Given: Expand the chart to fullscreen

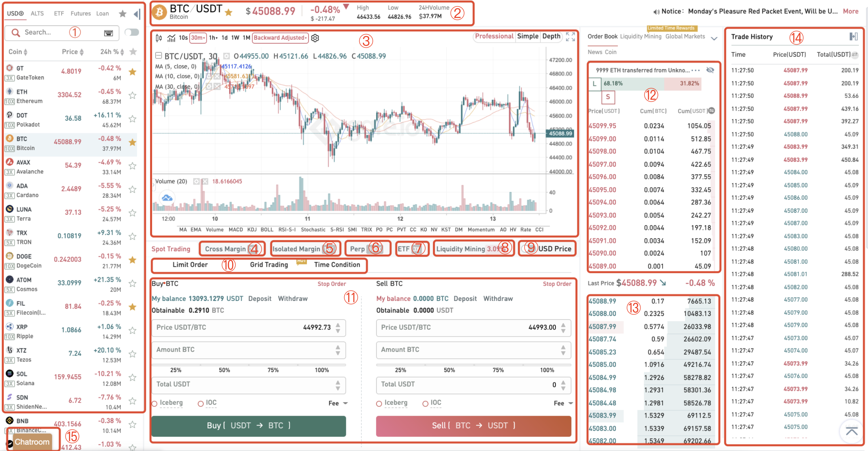Looking at the screenshot, I should 571,37.
